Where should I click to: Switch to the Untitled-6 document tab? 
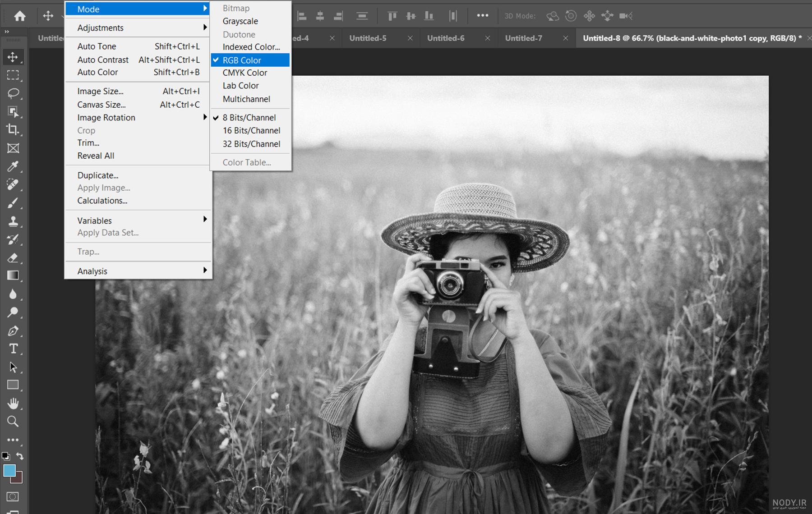coord(446,38)
